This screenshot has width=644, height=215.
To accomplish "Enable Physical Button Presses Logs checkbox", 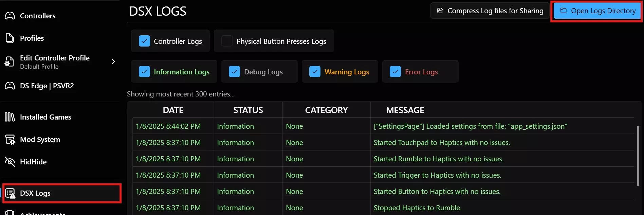I will [x=227, y=41].
